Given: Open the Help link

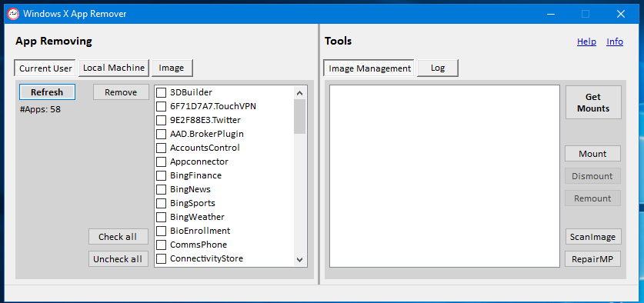Looking at the screenshot, I should coord(586,42).
